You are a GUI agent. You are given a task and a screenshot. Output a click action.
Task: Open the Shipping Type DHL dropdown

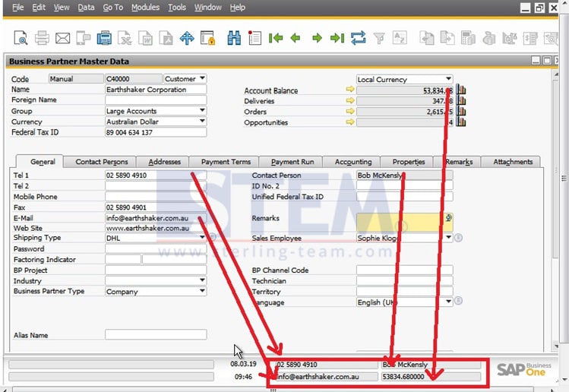pyautogui.click(x=203, y=237)
